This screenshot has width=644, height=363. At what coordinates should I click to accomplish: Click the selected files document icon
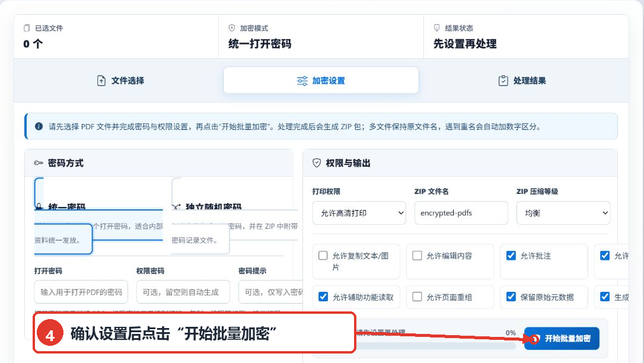[27, 28]
